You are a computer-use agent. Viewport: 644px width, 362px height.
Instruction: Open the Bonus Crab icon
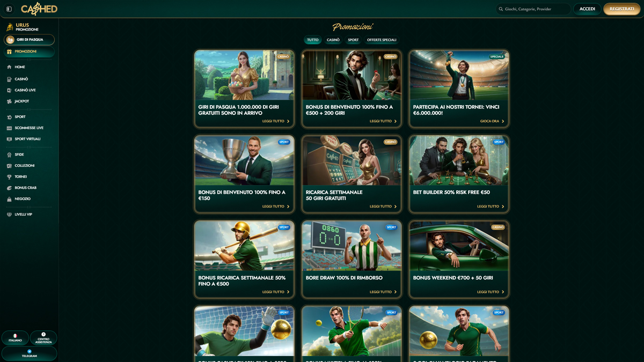[9, 188]
